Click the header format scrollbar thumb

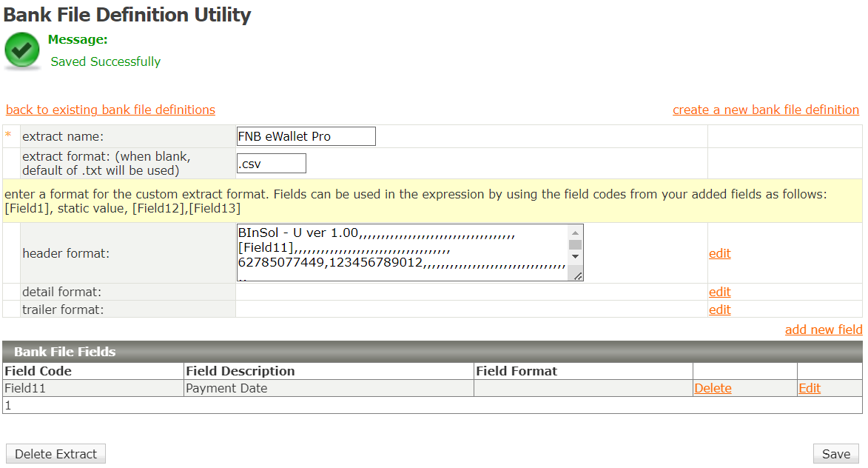point(575,244)
